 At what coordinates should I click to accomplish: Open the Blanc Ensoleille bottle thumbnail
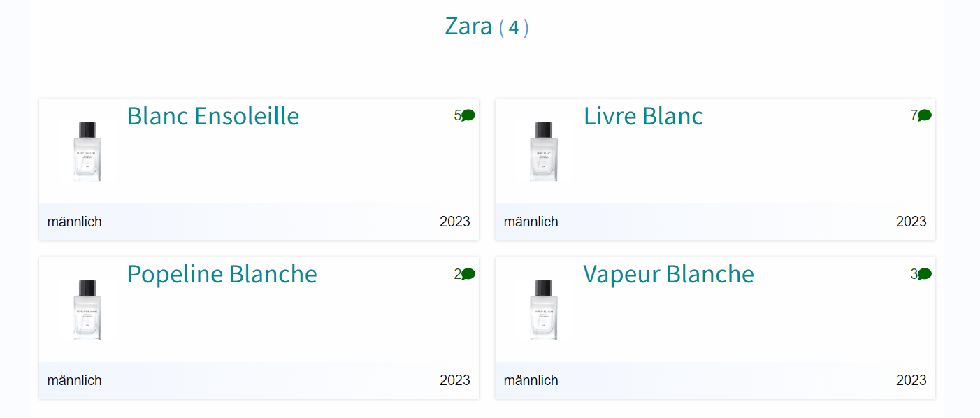tap(87, 151)
